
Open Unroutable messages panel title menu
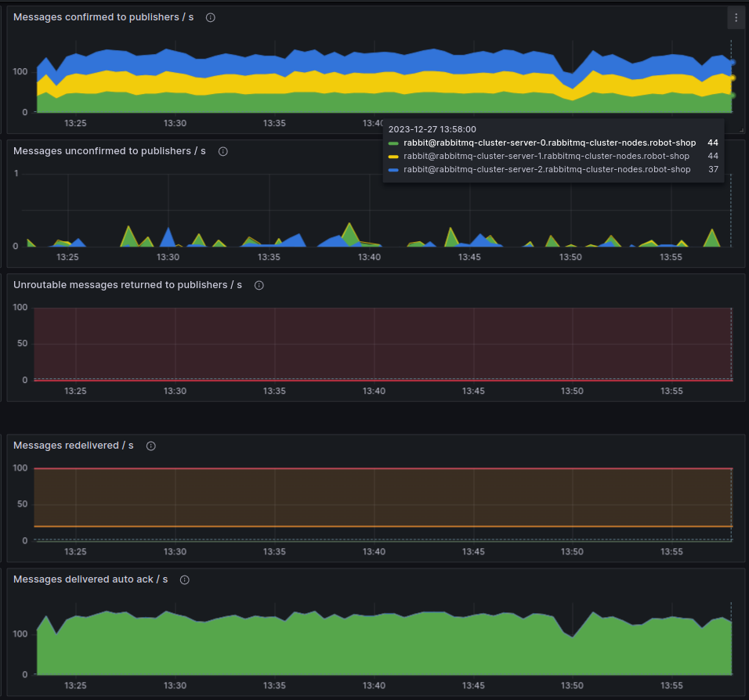(x=127, y=285)
